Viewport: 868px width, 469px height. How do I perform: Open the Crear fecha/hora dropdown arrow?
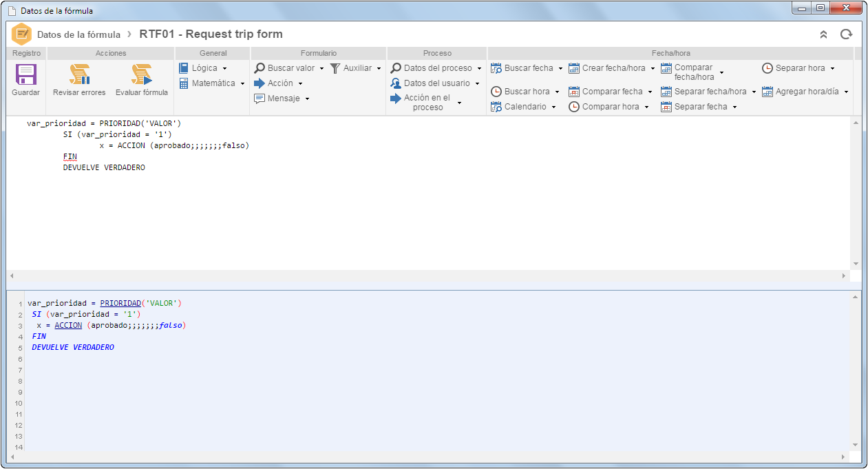pyautogui.click(x=653, y=69)
